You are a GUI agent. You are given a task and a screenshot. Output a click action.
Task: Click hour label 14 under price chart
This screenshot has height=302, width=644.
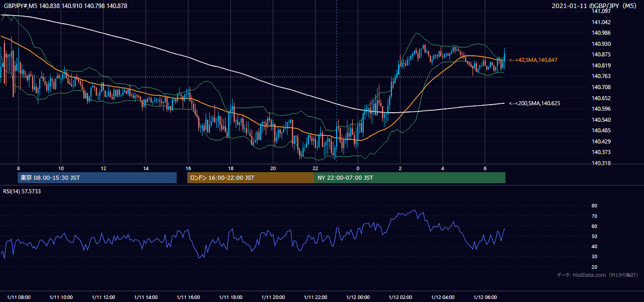coord(146,168)
